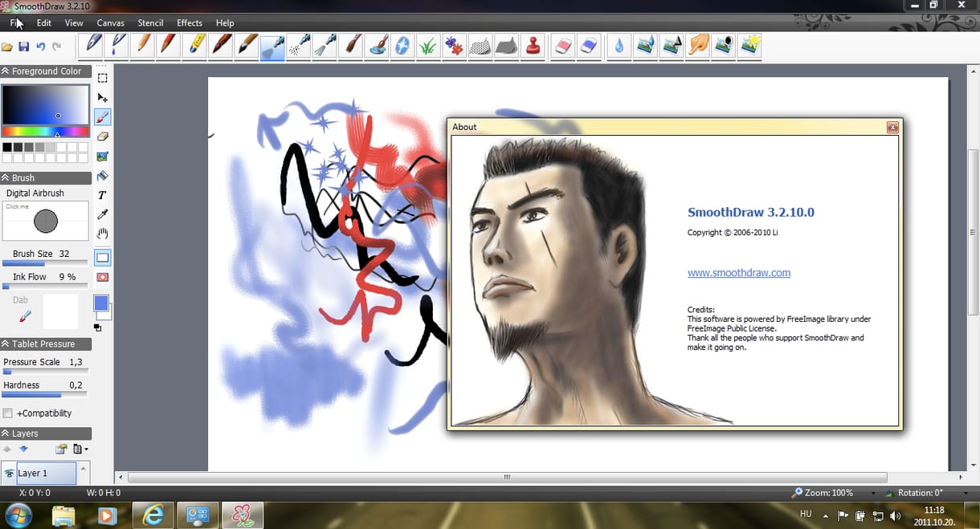
Task: Open the Help menu
Action: click(225, 23)
